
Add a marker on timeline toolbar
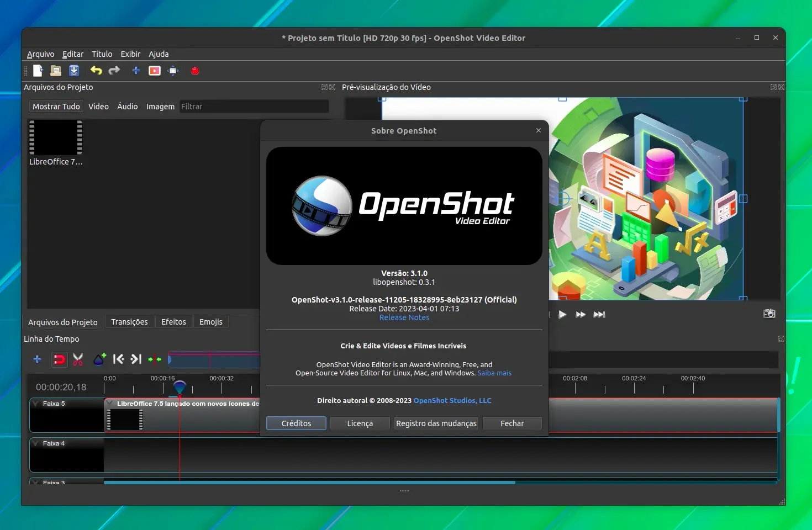point(99,359)
